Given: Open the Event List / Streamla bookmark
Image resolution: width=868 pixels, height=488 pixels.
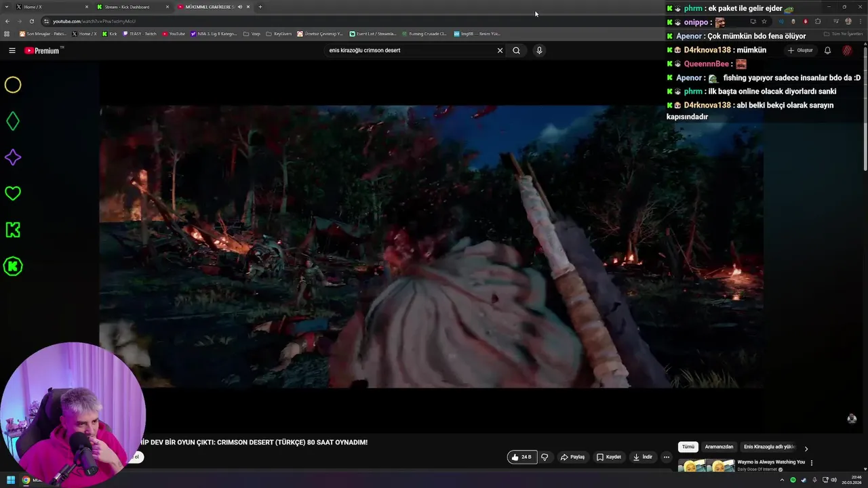Looking at the screenshot, I should [373, 33].
